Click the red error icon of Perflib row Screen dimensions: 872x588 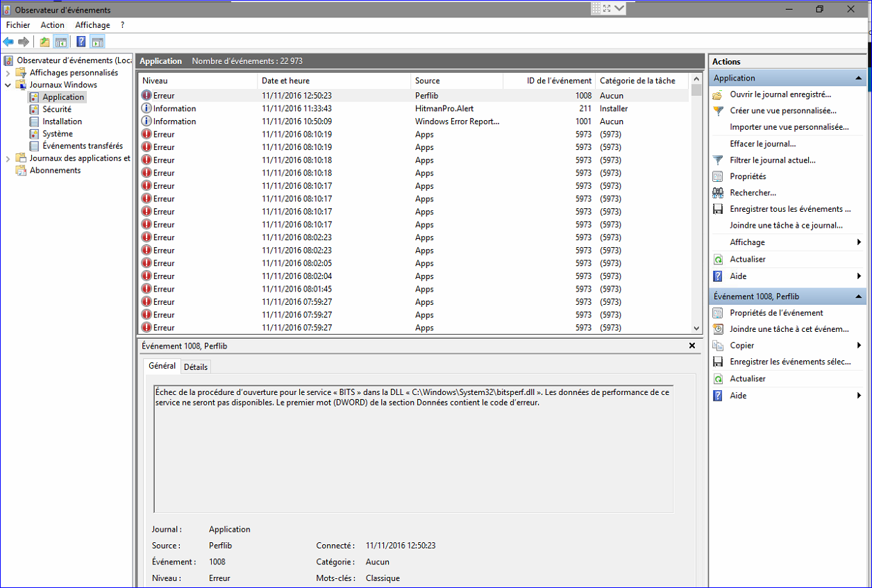[146, 95]
